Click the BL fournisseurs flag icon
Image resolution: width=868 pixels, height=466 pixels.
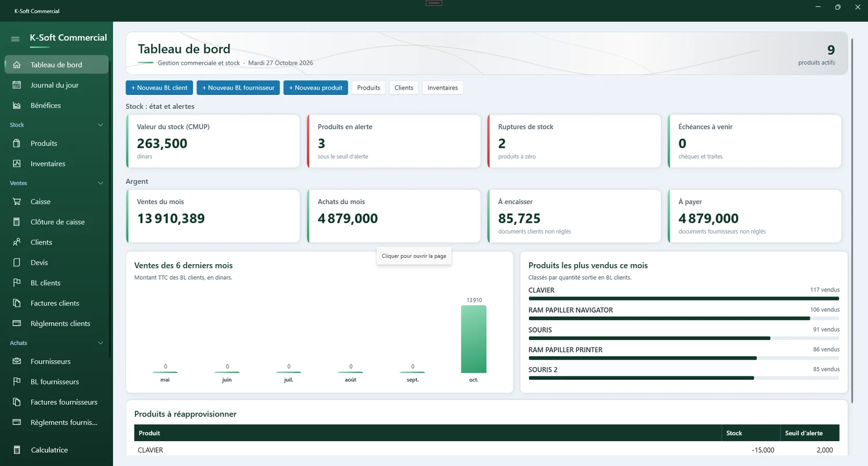(x=17, y=382)
